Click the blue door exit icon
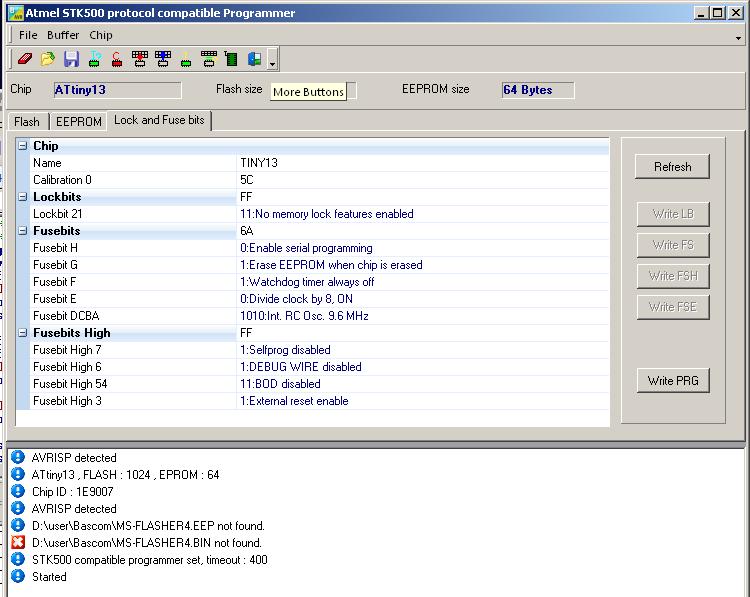The image size is (750, 597). [254, 59]
